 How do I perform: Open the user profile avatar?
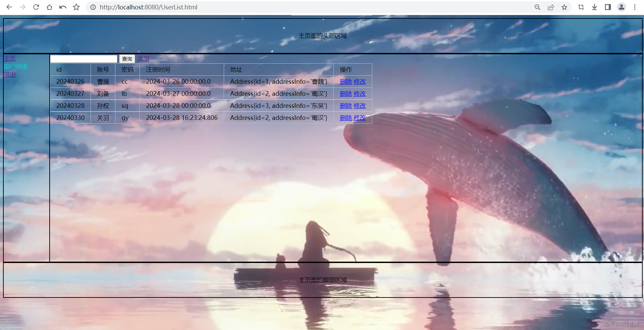pos(622,7)
